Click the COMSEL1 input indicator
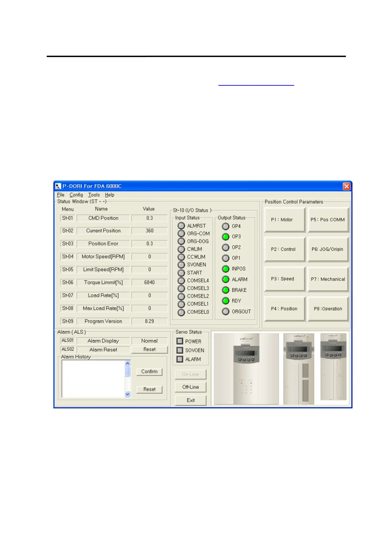The image size is (392, 555). pyautogui.click(x=181, y=304)
